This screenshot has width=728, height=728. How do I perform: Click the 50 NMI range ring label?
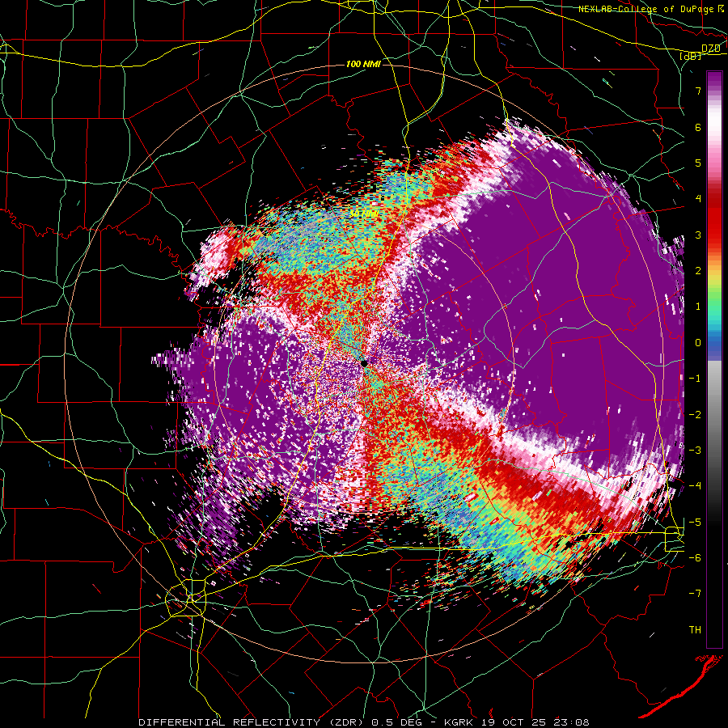(364, 213)
